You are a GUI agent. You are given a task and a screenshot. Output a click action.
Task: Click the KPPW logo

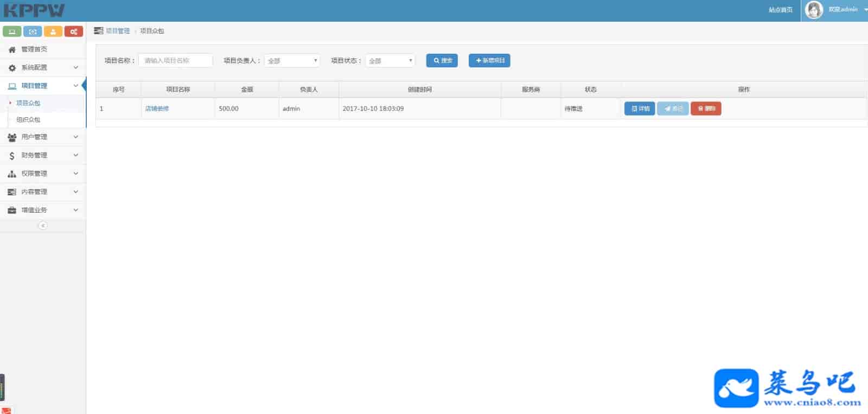pyautogui.click(x=34, y=11)
